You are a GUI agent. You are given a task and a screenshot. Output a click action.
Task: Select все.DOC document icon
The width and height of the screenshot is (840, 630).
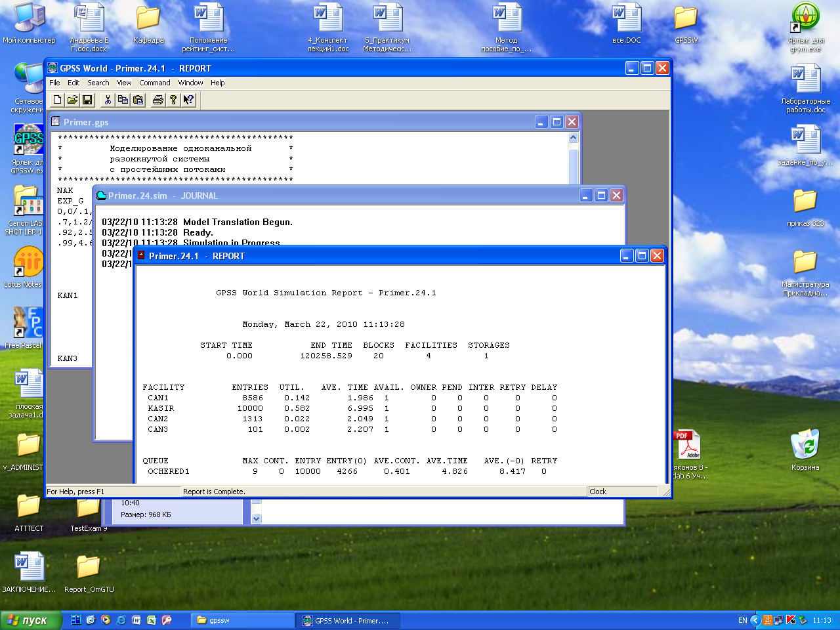click(x=627, y=24)
